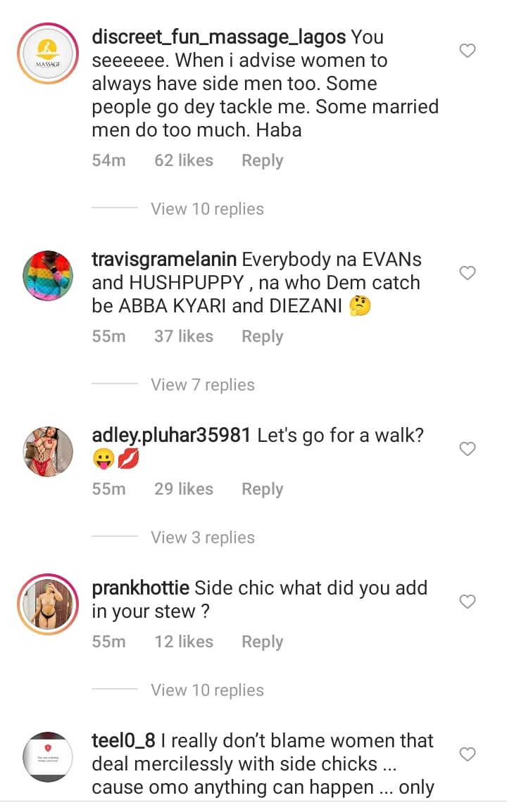Open the travisgramelanin username link
This screenshot has width=507, height=812.
[x=164, y=259]
